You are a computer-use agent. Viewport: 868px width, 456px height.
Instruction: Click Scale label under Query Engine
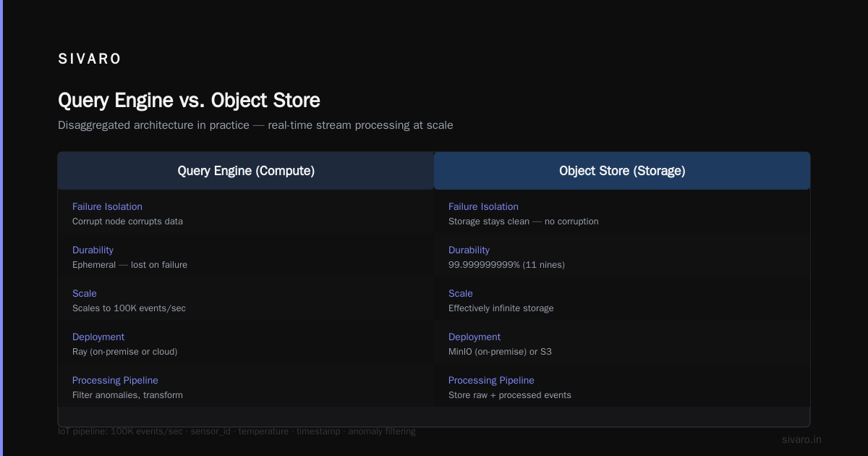tap(85, 294)
